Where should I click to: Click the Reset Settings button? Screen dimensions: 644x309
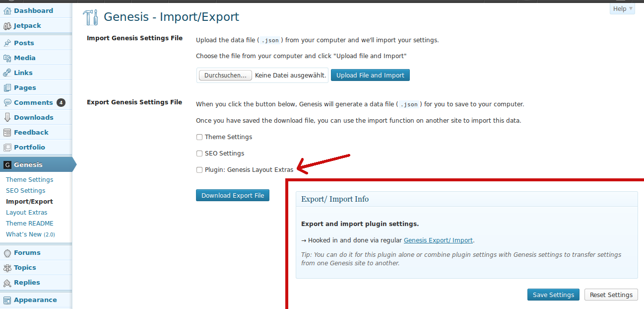(611, 295)
